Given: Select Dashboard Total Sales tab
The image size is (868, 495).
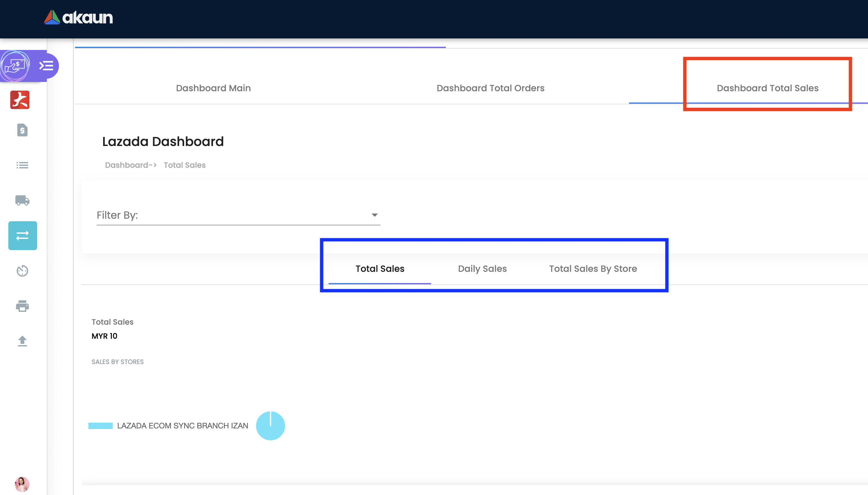Looking at the screenshot, I should tap(767, 88).
